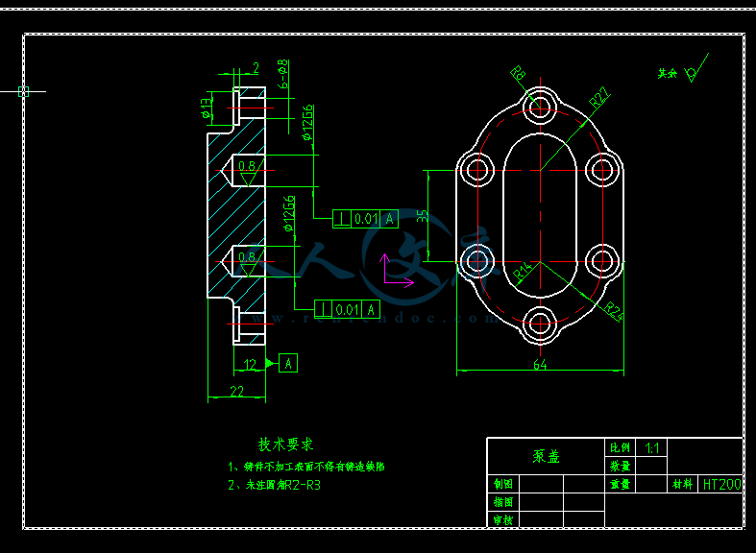Select the upper perpendicularity 0.01 A tolerance frame

(364, 219)
